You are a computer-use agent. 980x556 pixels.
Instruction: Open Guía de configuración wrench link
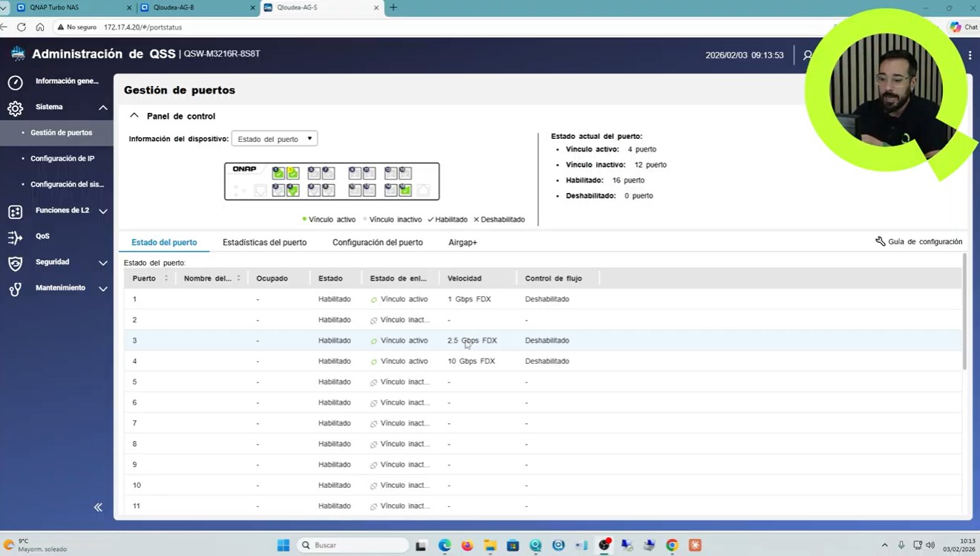(918, 242)
